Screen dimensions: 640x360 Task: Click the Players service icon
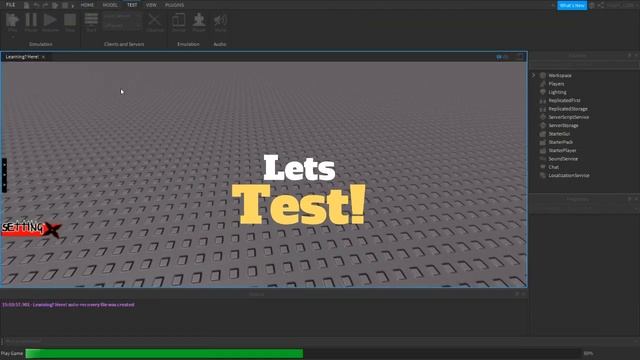click(x=542, y=84)
